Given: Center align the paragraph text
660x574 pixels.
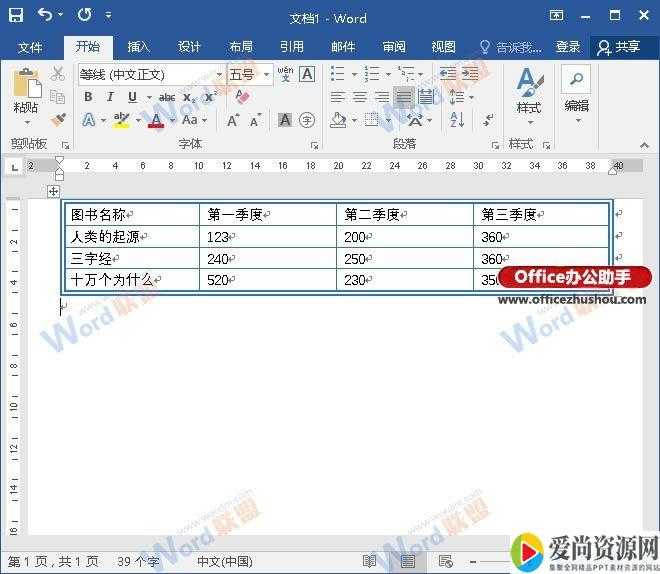Looking at the screenshot, I should click(x=359, y=97).
